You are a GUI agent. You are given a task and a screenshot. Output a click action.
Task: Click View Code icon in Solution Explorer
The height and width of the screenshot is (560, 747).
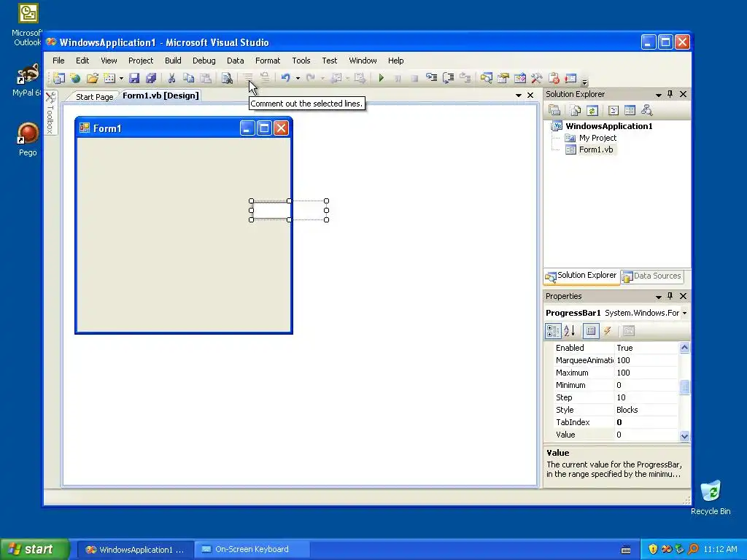tap(614, 111)
